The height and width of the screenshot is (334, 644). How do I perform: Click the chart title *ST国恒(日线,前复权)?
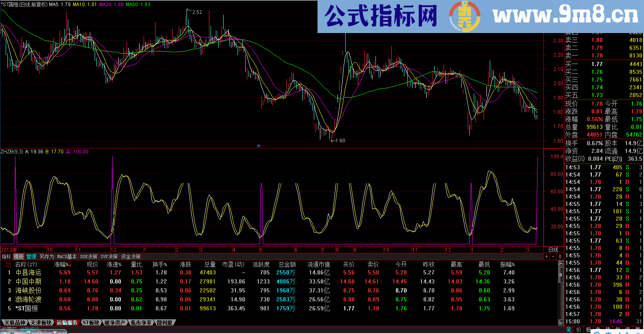click(24, 4)
